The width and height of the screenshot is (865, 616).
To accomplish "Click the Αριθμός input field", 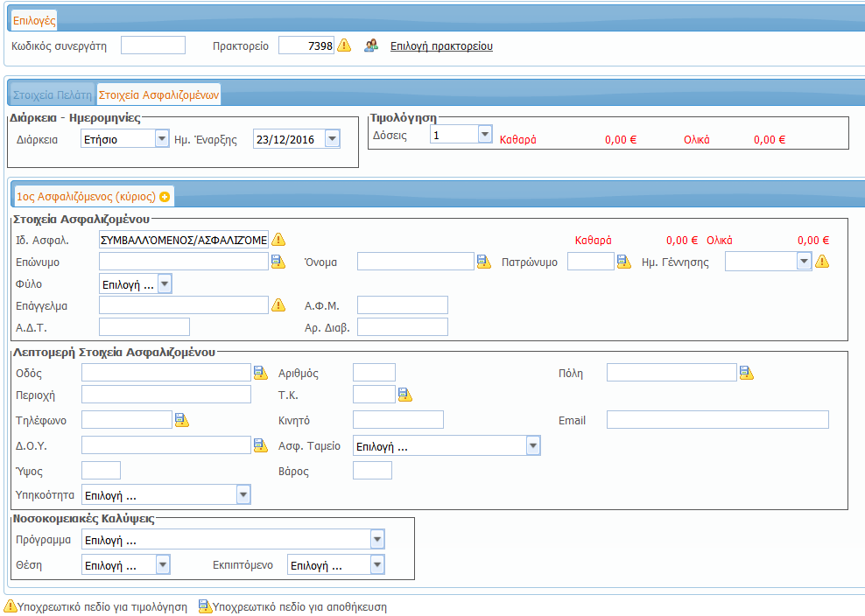I will pos(374,373).
